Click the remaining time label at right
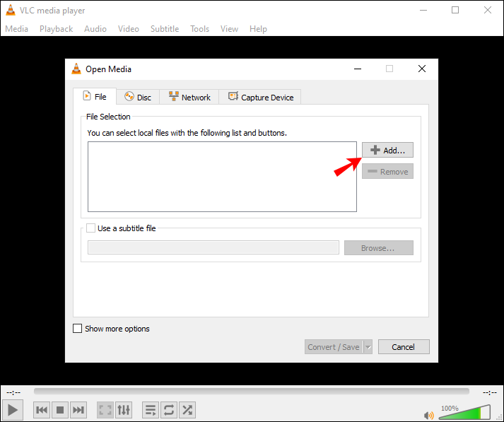This screenshot has height=422, width=504. click(x=490, y=392)
